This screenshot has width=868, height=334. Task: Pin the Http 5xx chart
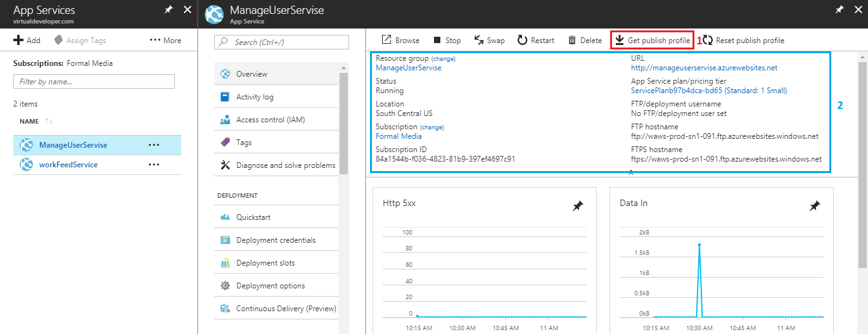coord(577,206)
